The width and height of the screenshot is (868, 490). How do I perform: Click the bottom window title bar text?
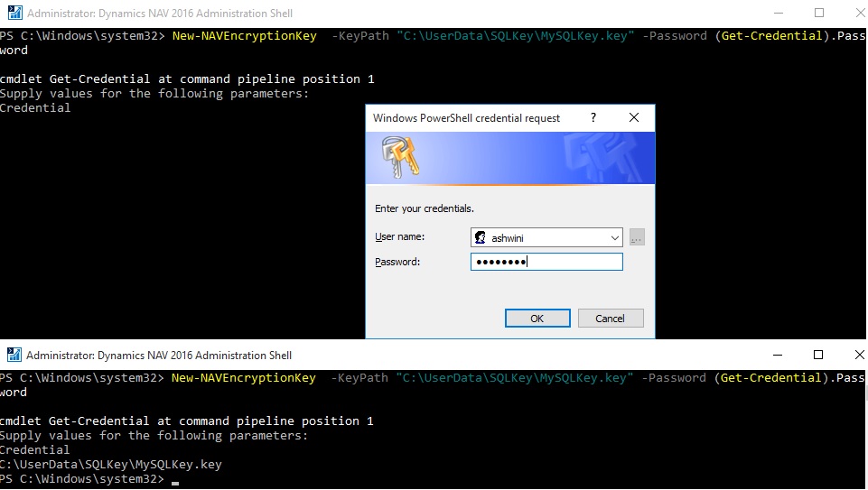click(x=159, y=355)
